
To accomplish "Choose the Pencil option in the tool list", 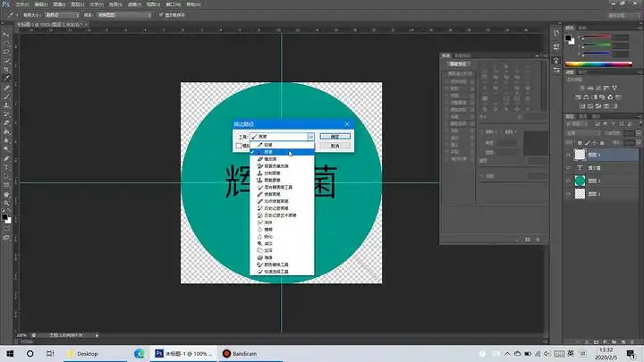I will pyautogui.click(x=267, y=144).
